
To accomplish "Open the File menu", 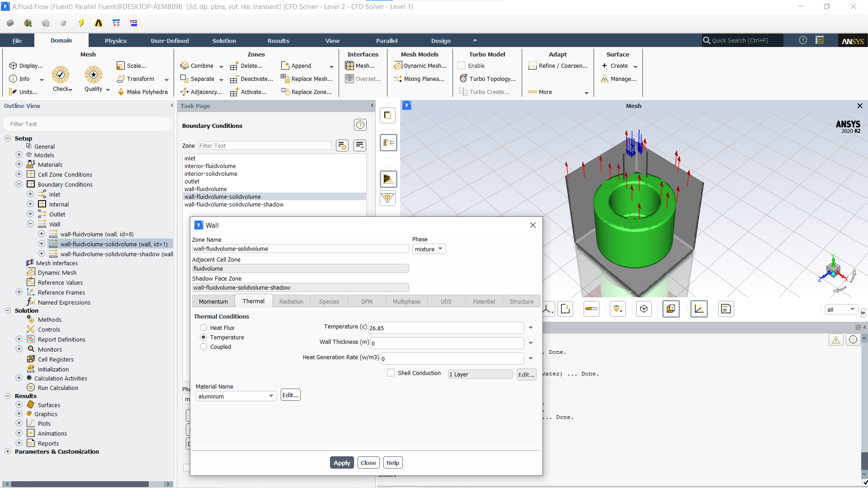I will click(17, 41).
